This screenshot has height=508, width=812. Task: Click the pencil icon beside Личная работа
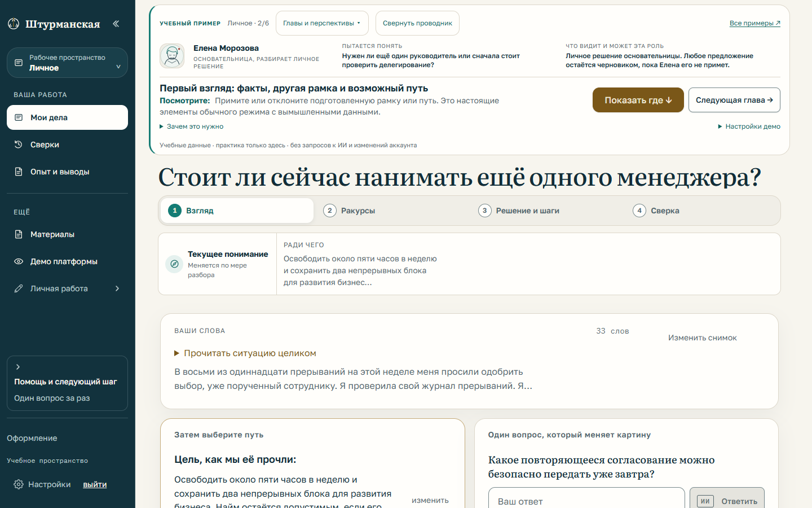[x=19, y=288]
